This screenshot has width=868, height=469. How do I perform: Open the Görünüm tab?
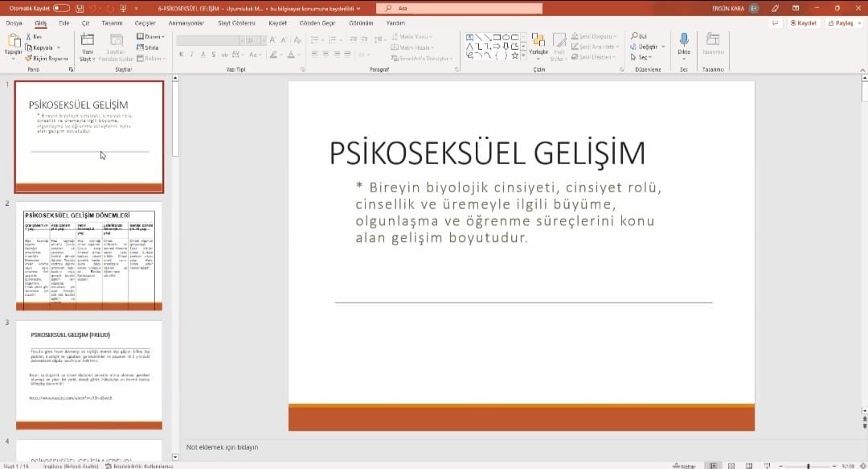pyautogui.click(x=361, y=23)
